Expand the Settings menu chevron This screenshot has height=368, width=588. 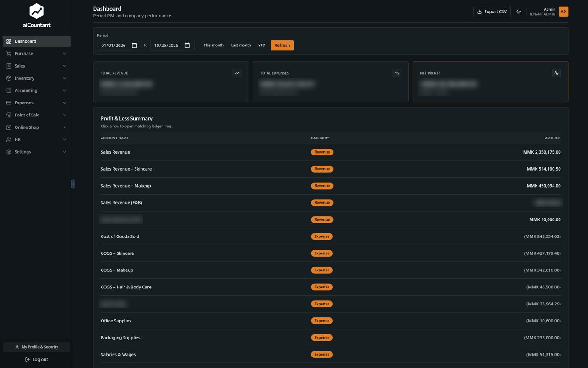64,152
